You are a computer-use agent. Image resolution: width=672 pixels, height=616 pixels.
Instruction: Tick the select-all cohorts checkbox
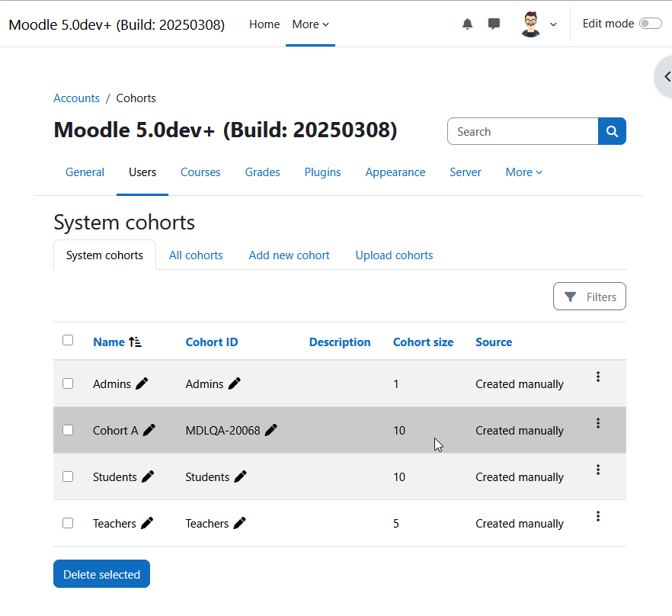68,340
